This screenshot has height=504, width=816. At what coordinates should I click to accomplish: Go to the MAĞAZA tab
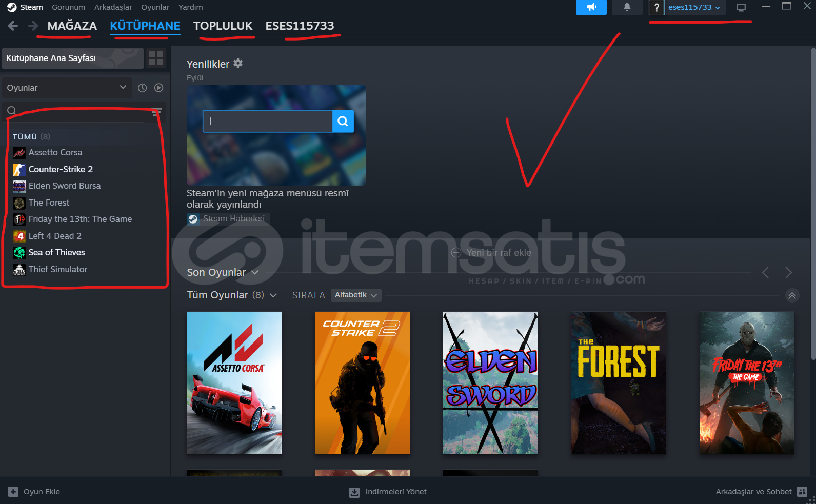click(72, 26)
